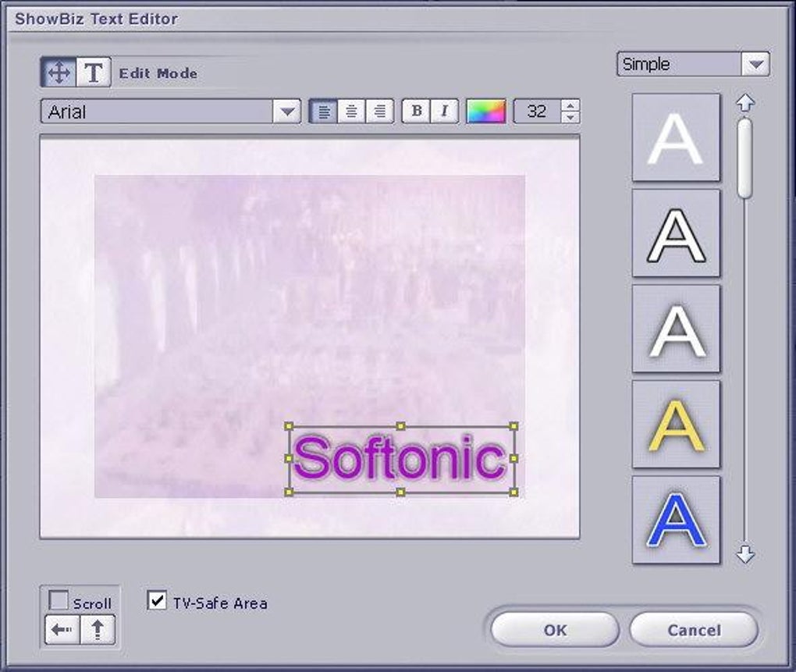Switch to text edit mode T icon

[94, 73]
